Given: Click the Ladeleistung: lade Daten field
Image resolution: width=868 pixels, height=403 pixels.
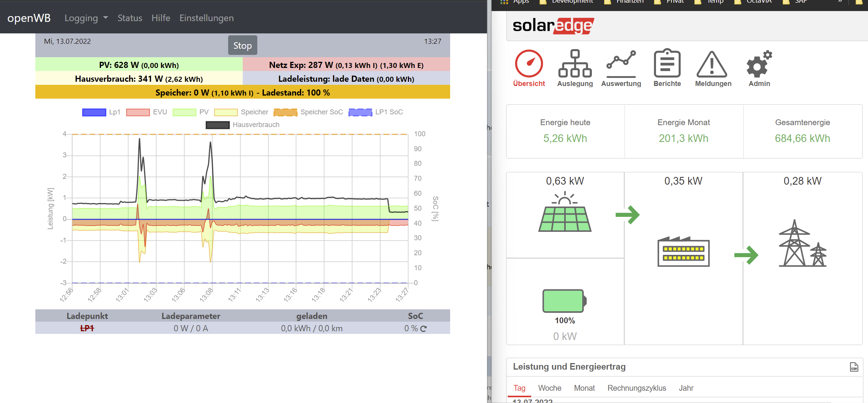Looking at the screenshot, I should click(346, 79).
